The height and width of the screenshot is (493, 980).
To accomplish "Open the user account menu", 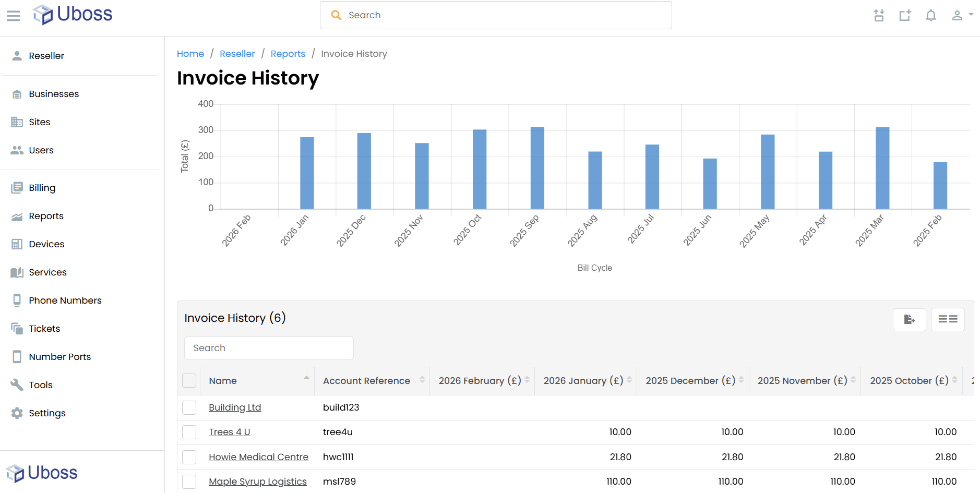I will (962, 16).
